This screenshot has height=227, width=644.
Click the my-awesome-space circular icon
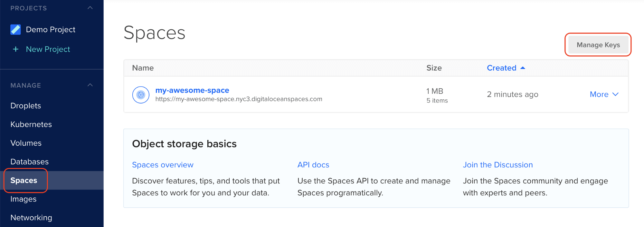[x=141, y=95]
